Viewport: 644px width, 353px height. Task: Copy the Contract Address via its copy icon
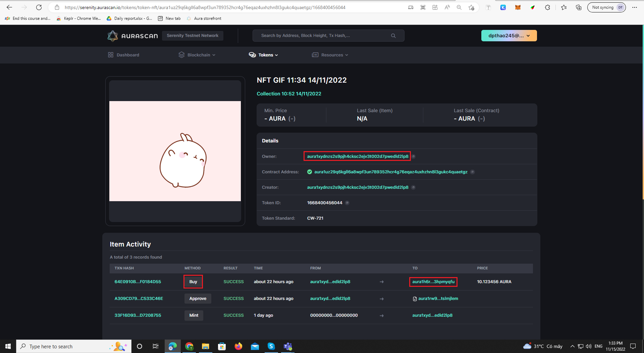473,172
